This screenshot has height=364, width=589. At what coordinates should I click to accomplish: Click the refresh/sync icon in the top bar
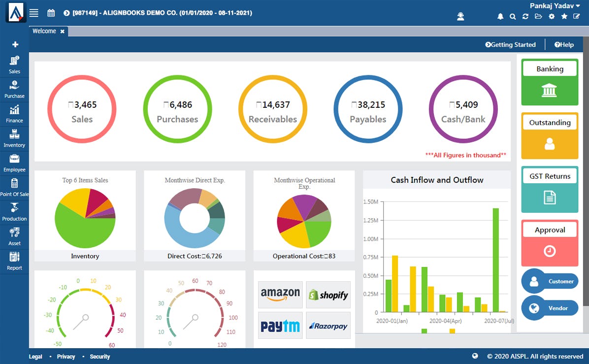click(x=525, y=16)
